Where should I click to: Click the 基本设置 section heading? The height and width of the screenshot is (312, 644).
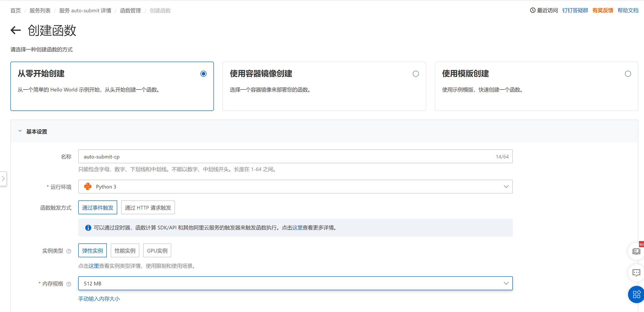37,131
